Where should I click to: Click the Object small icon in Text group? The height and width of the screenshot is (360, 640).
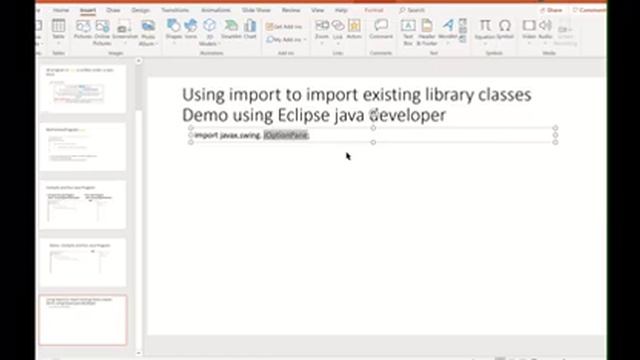[x=462, y=39]
